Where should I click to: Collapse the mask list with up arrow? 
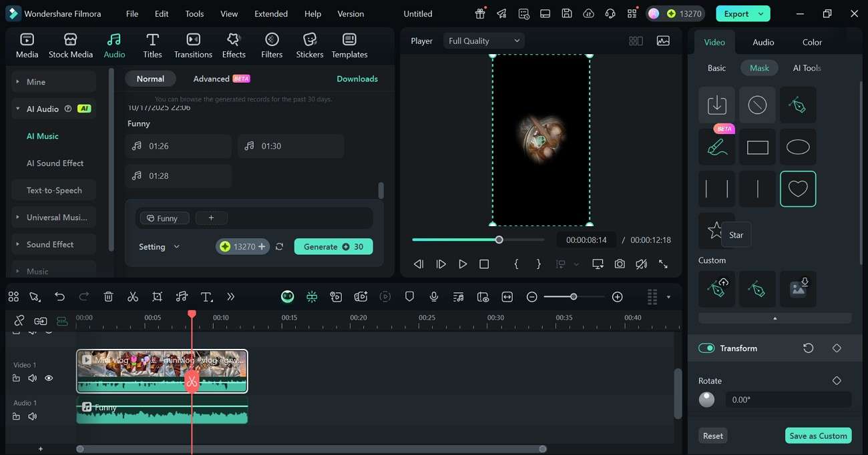[x=775, y=318]
